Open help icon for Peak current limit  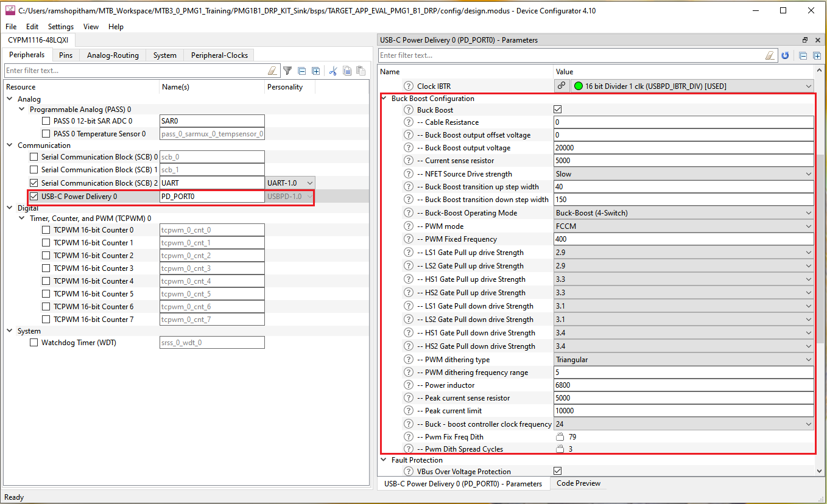pyautogui.click(x=409, y=411)
